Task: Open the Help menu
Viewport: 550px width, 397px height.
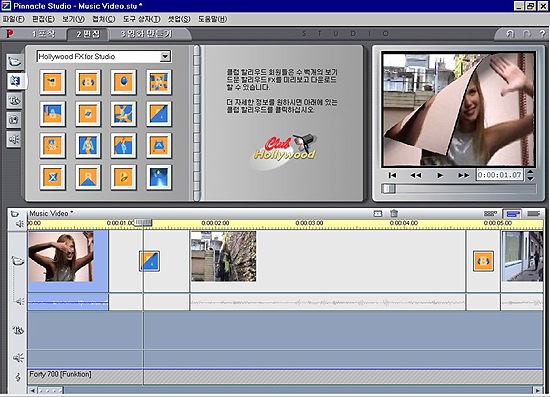Action: click(213, 19)
